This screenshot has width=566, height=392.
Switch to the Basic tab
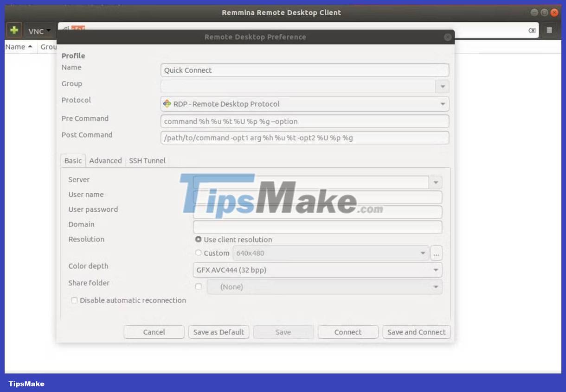pos(73,161)
